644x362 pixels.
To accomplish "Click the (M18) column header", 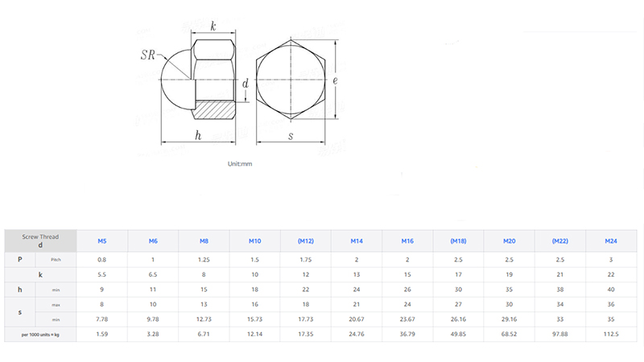I will pos(458,241).
